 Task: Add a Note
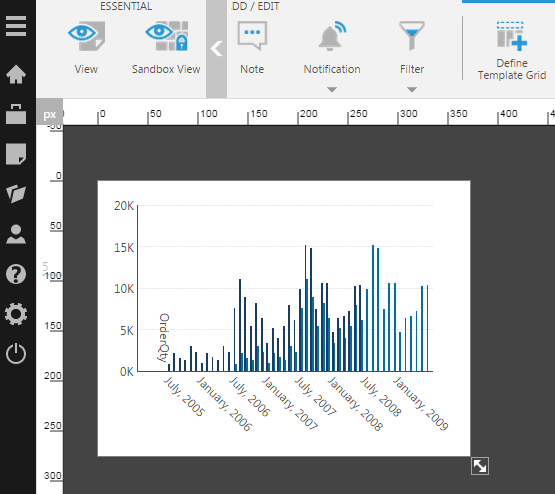pyautogui.click(x=252, y=47)
